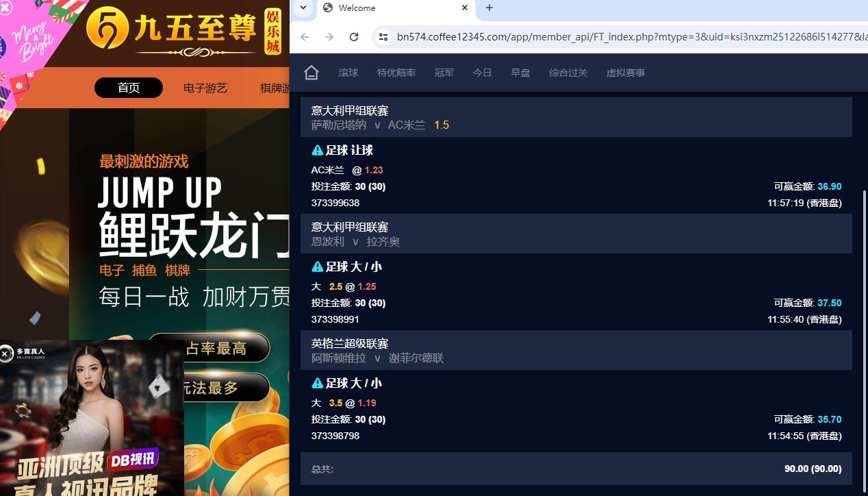Open 电子游艺 in casino site menu
The width and height of the screenshot is (868, 496).
pyautogui.click(x=205, y=88)
